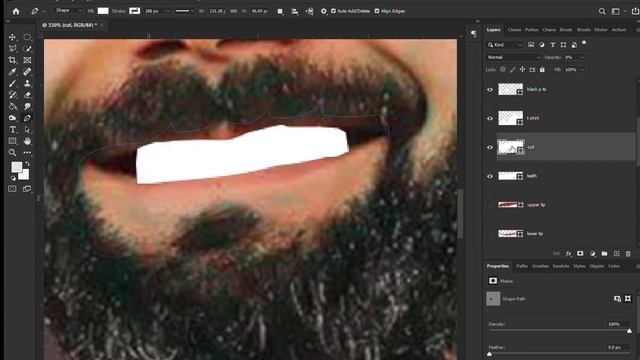Select the Pen tool in toolbox
The height and width of the screenshot is (360, 640).
coord(27,118)
